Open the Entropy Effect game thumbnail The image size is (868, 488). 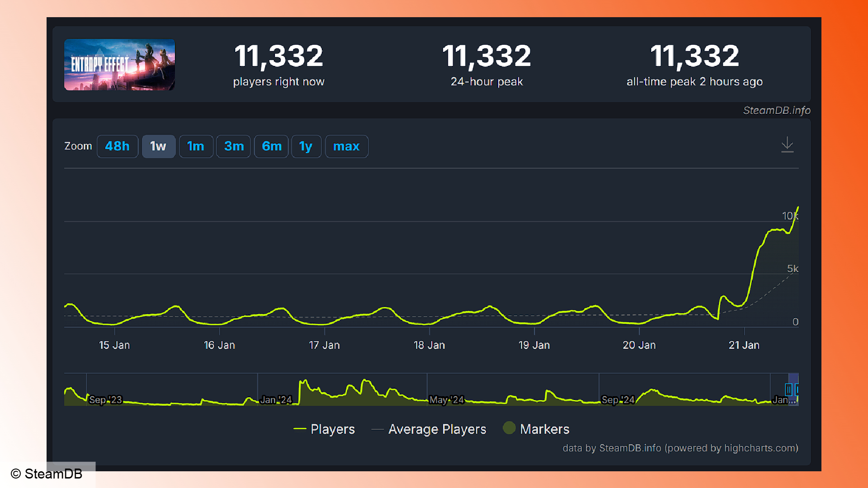[x=119, y=65]
